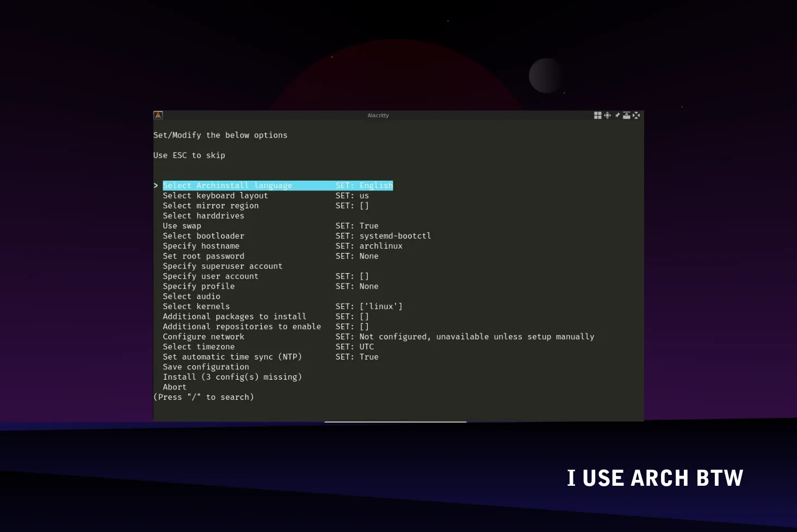
Task: Click the '(Press "/" to search)' hint
Action: (x=203, y=397)
